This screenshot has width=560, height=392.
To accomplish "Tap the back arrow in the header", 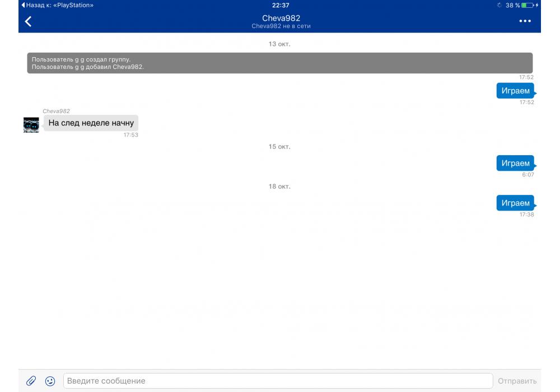I will [28, 21].
